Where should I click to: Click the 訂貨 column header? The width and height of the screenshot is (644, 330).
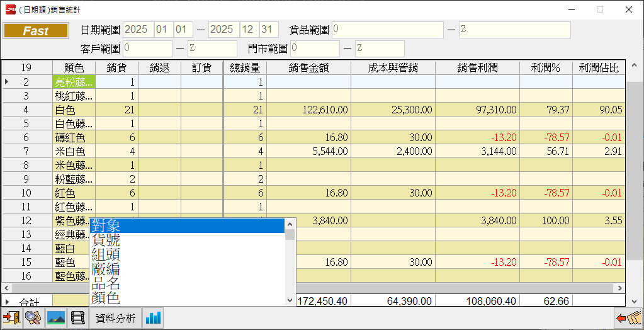click(x=201, y=67)
